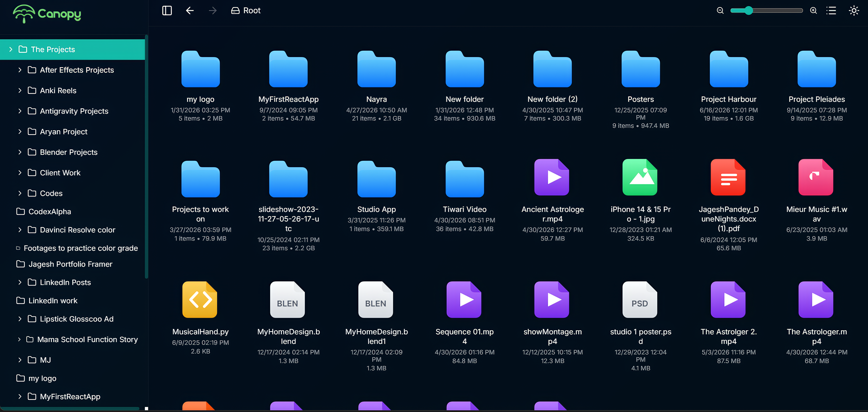Switch to list view layout
Screen dimensions: 868x412
tap(831, 11)
